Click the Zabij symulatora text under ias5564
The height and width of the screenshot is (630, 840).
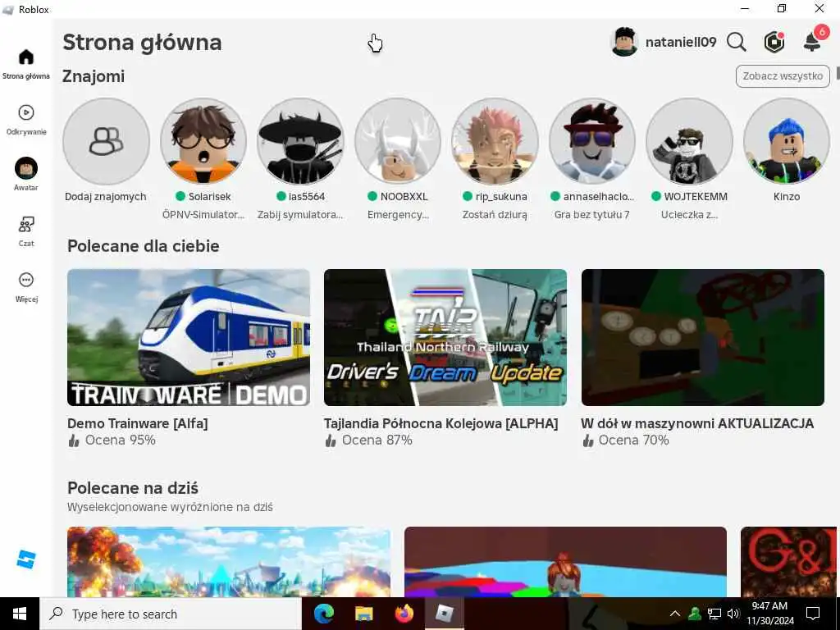[300, 215]
